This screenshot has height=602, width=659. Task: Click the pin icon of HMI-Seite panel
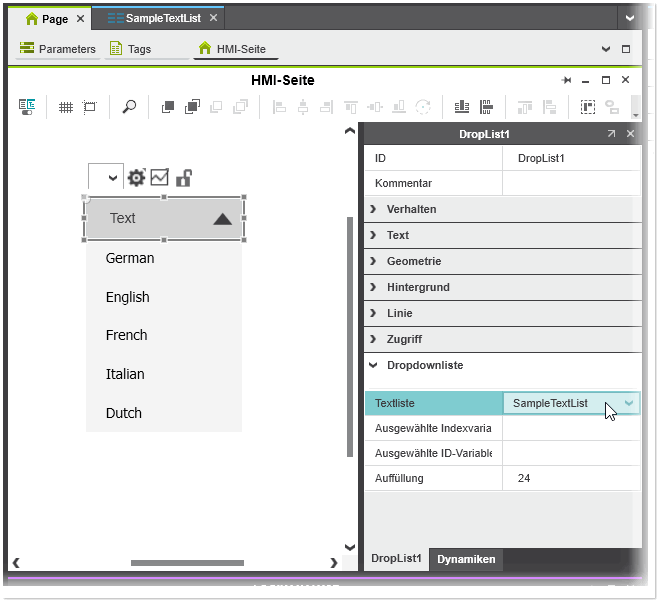click(566, 80)
